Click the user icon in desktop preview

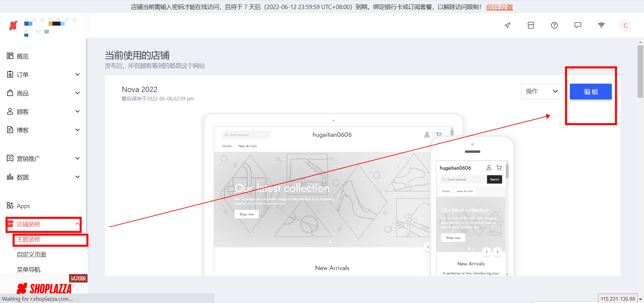[x=427, y=135]
